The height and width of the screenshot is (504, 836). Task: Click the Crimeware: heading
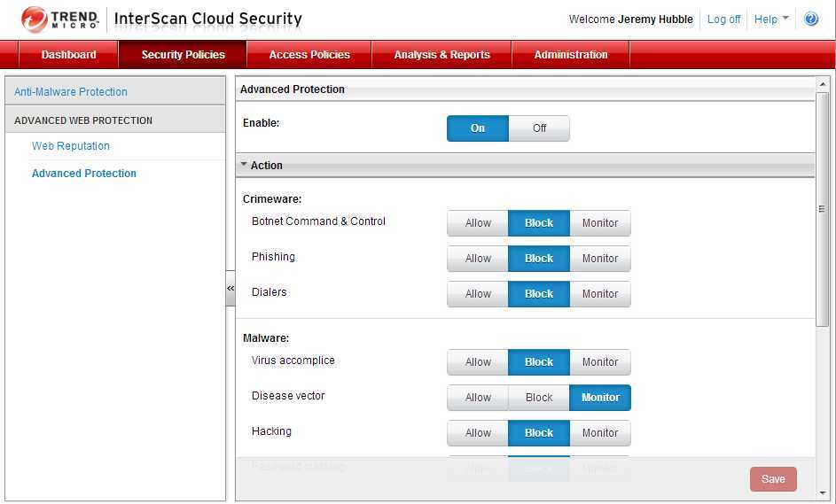[x=272, y=199]
